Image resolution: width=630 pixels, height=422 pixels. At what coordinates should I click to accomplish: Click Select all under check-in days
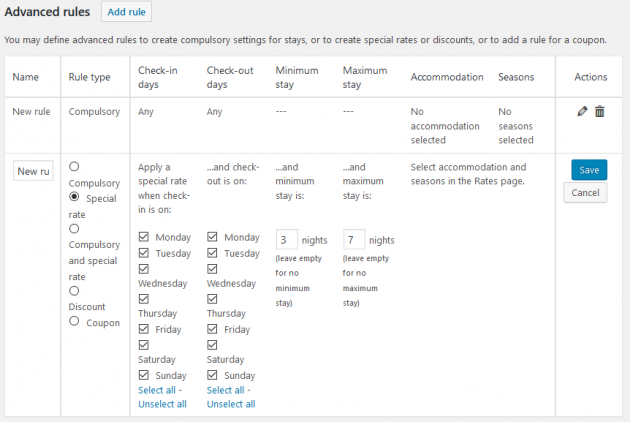point(157,390)
